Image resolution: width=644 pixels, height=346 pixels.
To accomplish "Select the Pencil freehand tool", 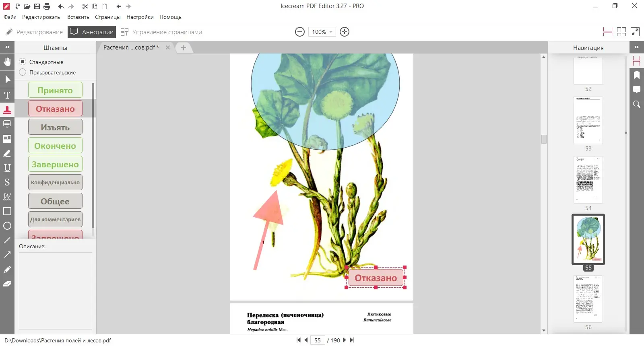I will (x=7, y=269).
